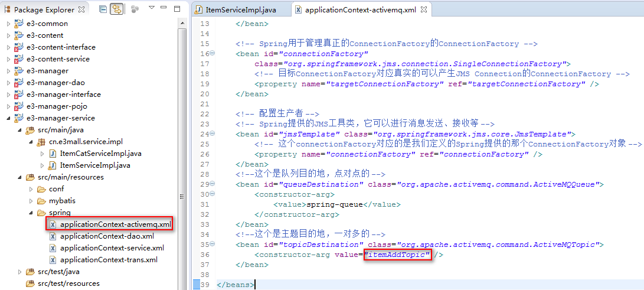Expand the src/test/java folder

[x=19, y=272]
